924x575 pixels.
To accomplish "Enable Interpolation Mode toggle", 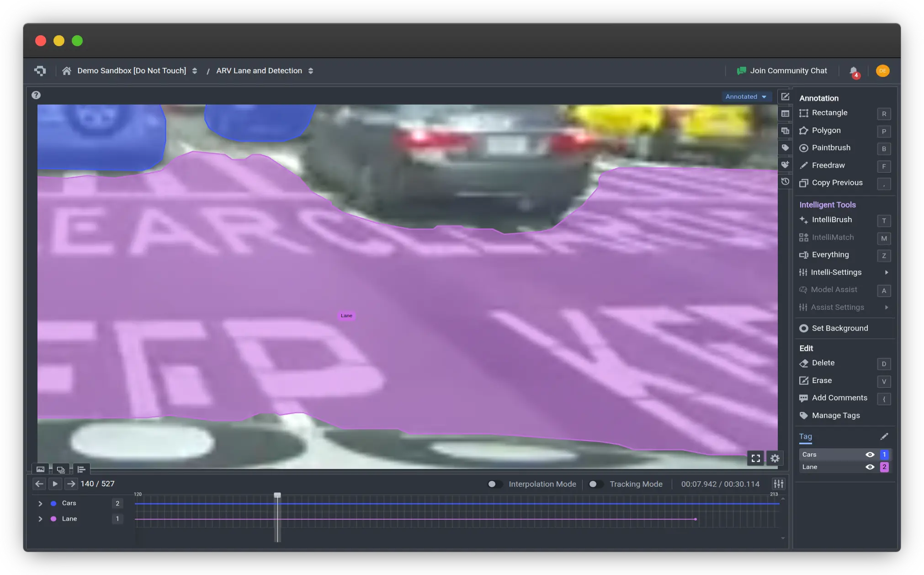I will pyautogui.click(x=494, y=484).
